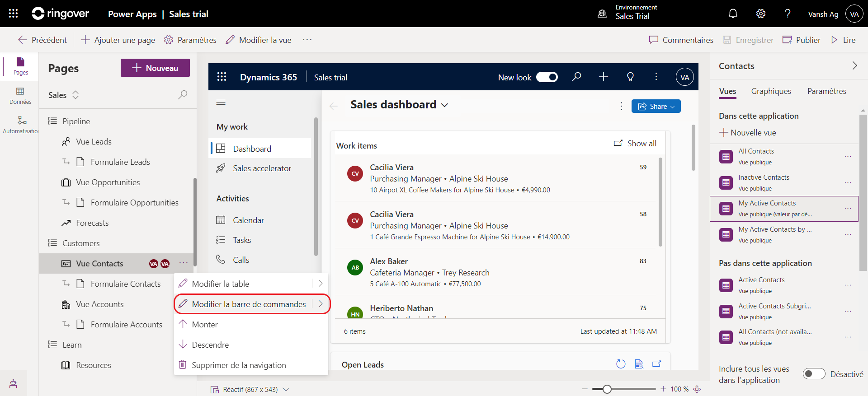Viewport: 868px width, 396px height.
Task: Click Lire to play the app
Action: [x=843, y=40]
